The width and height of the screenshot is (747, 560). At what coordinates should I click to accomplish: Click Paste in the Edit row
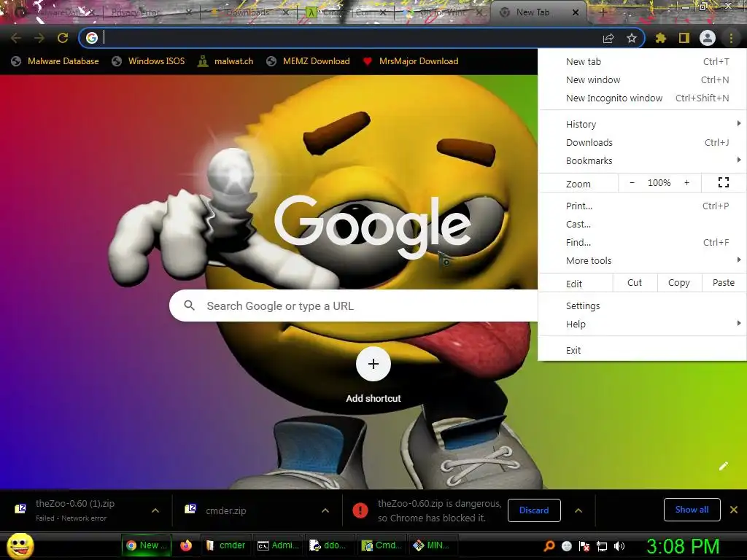coord(724,282)
